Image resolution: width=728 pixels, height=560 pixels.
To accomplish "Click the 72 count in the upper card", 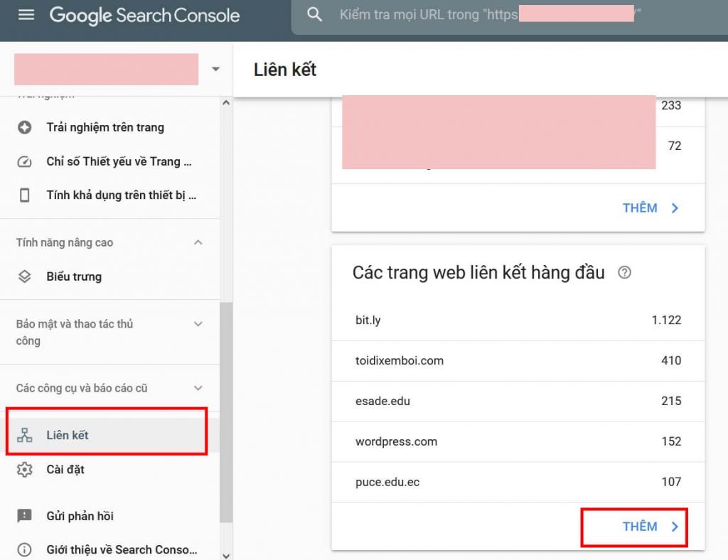I will 675,146.
